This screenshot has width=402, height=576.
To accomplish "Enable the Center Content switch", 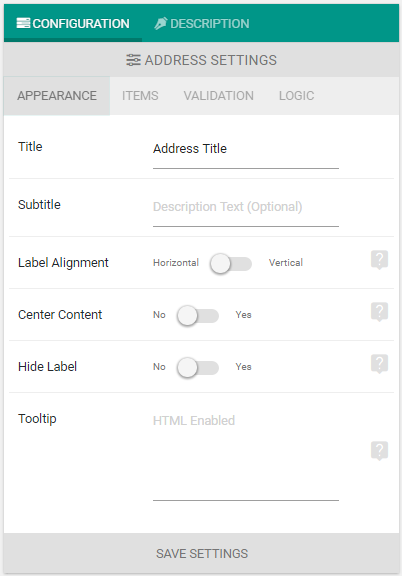I will (x=198, y=316).
